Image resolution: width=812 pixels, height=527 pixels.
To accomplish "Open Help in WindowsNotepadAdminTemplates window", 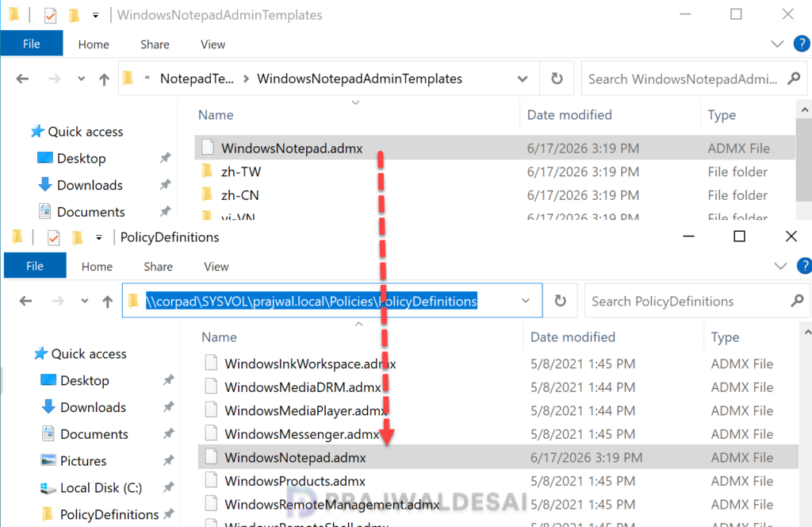I will 802,44.
